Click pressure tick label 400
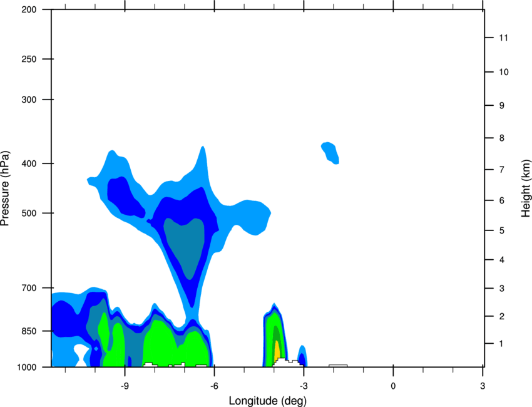 tap(29, 163)
